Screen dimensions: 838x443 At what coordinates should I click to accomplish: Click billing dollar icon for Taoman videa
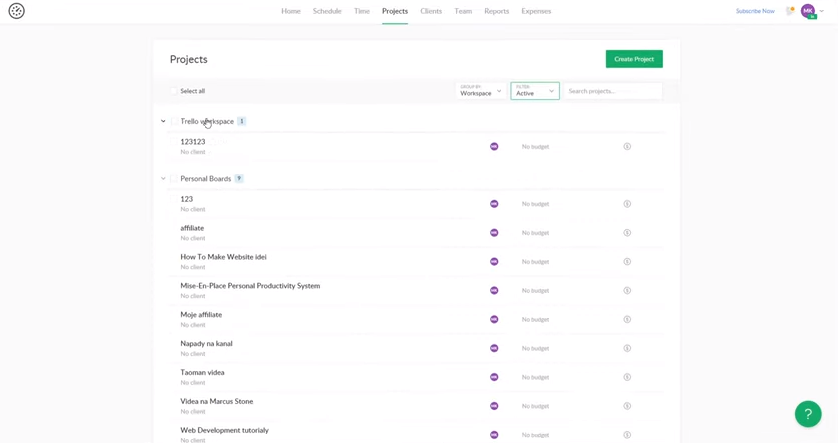pos(627,377)
